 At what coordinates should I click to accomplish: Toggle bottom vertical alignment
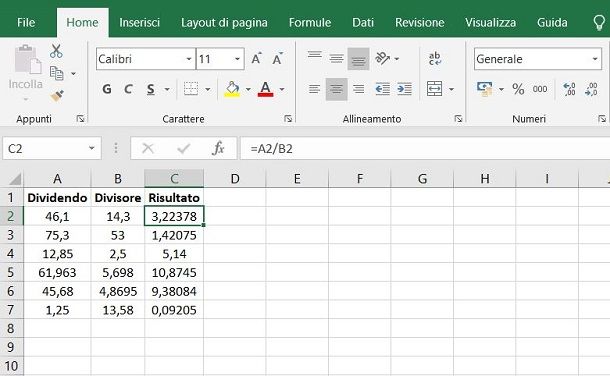358,59
